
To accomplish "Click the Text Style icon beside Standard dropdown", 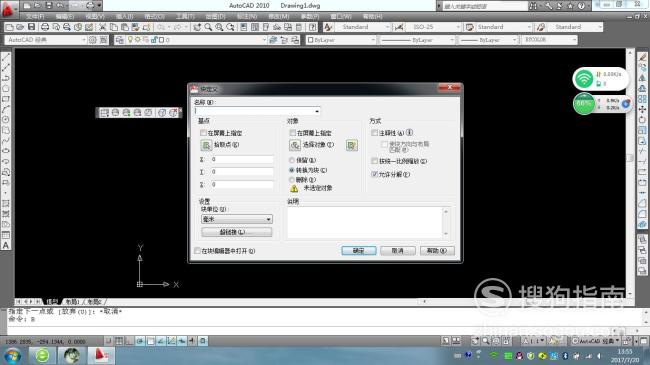I will [328, 27].
